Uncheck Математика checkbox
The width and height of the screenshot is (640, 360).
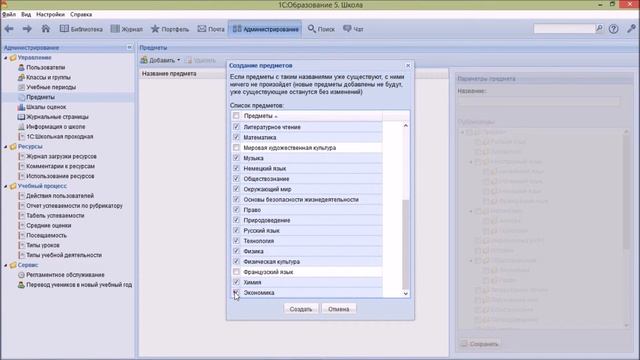pyautogui.click(x=236, y=137)
